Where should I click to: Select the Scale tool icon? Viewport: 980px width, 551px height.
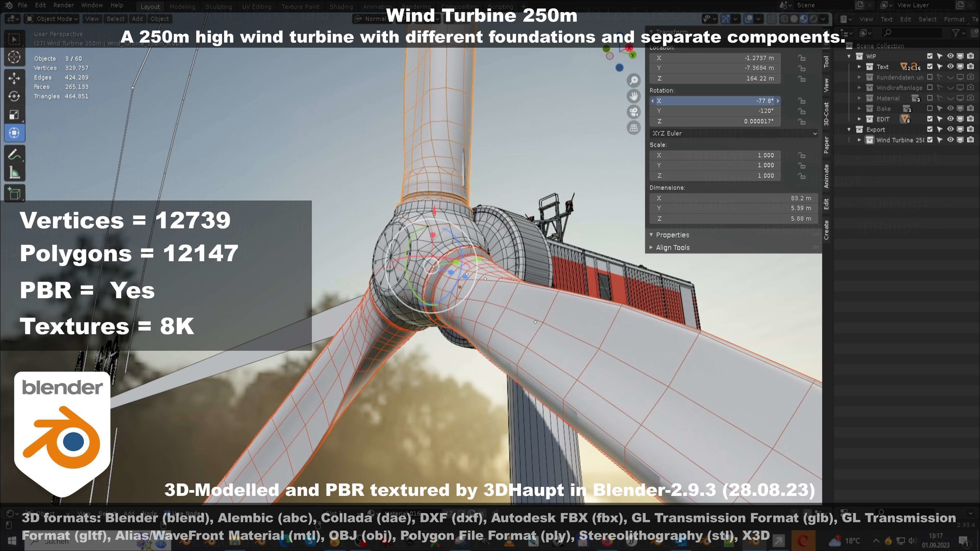[x=14, y=115]
